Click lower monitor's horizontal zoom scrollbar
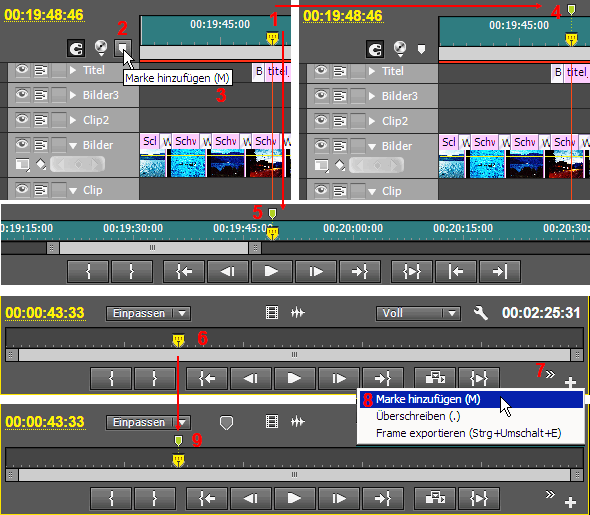Viewport: 590px width, 515px height. 294,475
